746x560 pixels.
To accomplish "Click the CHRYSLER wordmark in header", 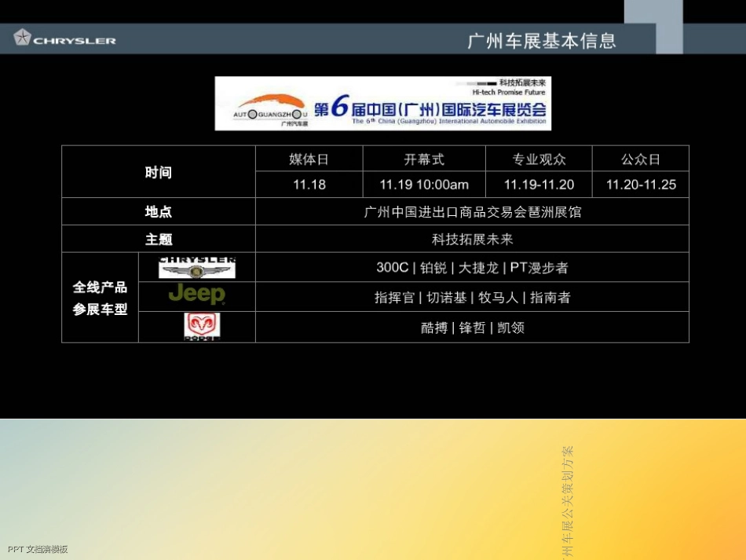I will 75,41.
